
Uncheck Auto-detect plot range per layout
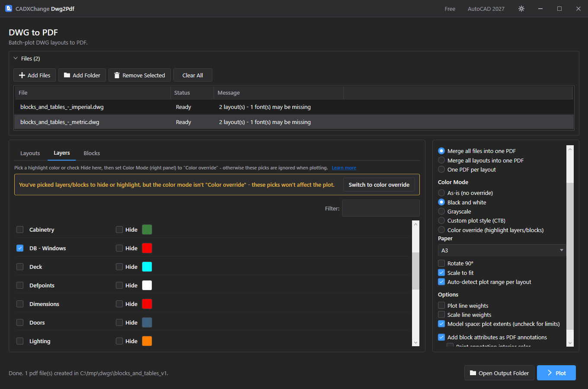click(x=441, y=282)
